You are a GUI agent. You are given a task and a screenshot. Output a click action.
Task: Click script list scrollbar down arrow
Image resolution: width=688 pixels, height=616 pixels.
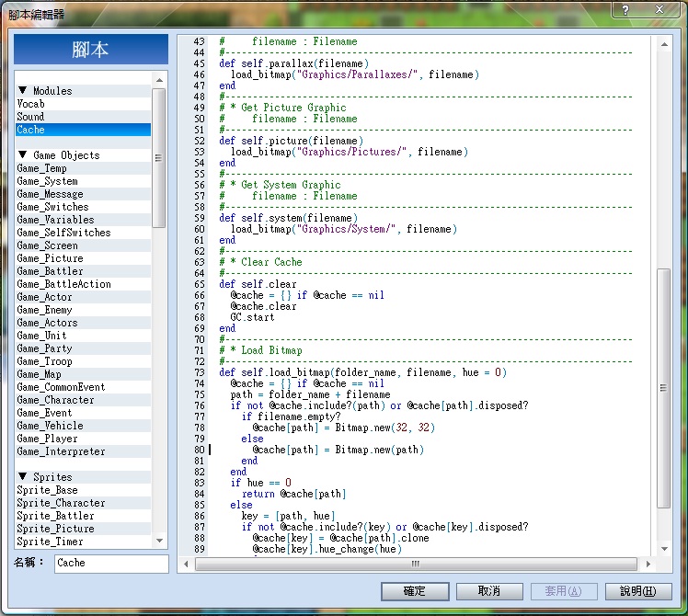click(x=159, y=541)
